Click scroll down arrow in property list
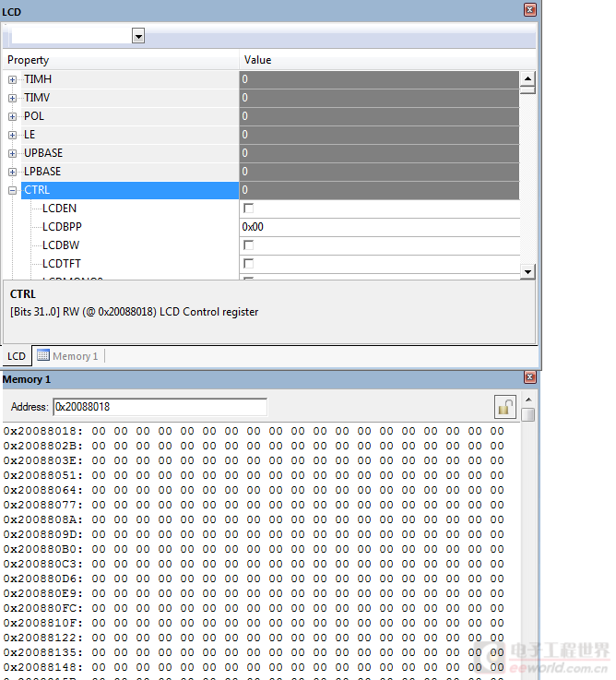The height and width of the screenshot is (680, 616). pos(527,272)
